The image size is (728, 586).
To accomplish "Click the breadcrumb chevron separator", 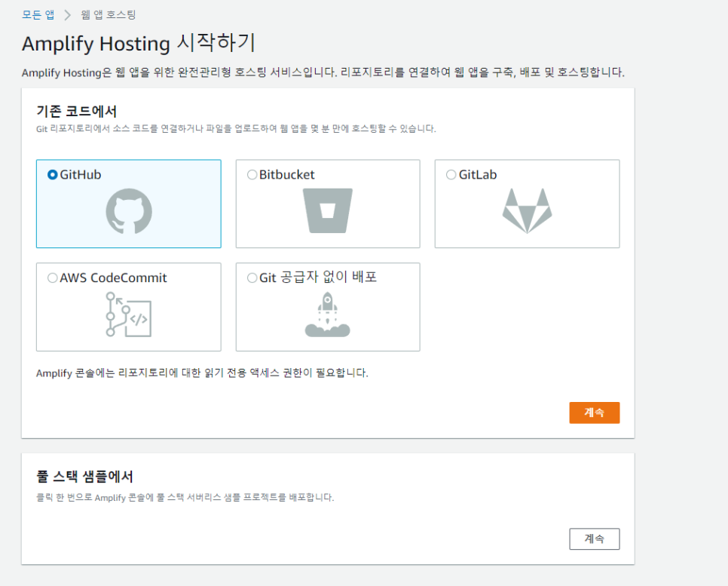I will tap(68, 15).
